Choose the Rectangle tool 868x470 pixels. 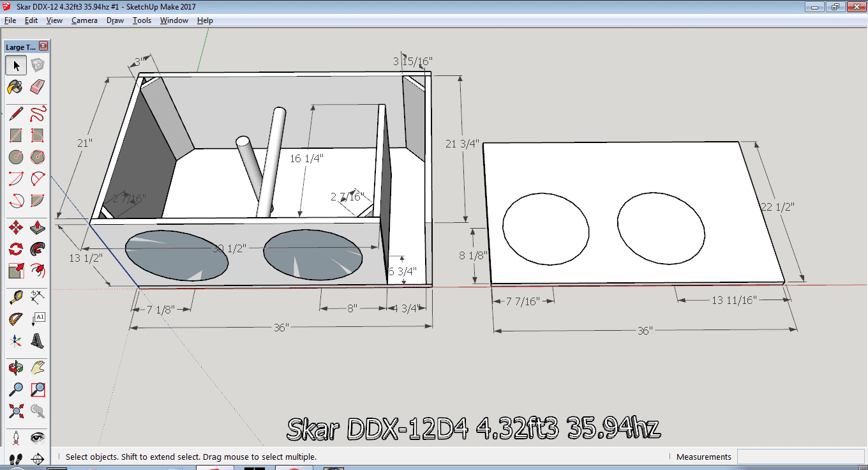click(x=16, y=135)
